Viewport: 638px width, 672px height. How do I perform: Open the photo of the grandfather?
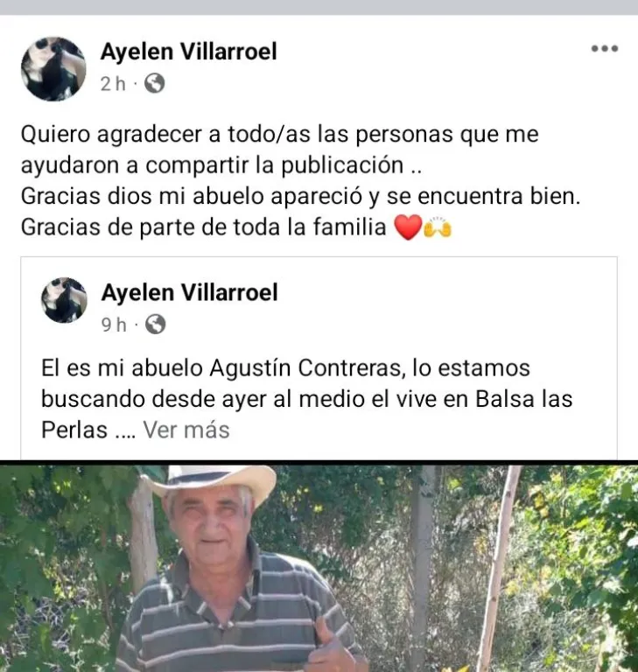coord(319,567)
